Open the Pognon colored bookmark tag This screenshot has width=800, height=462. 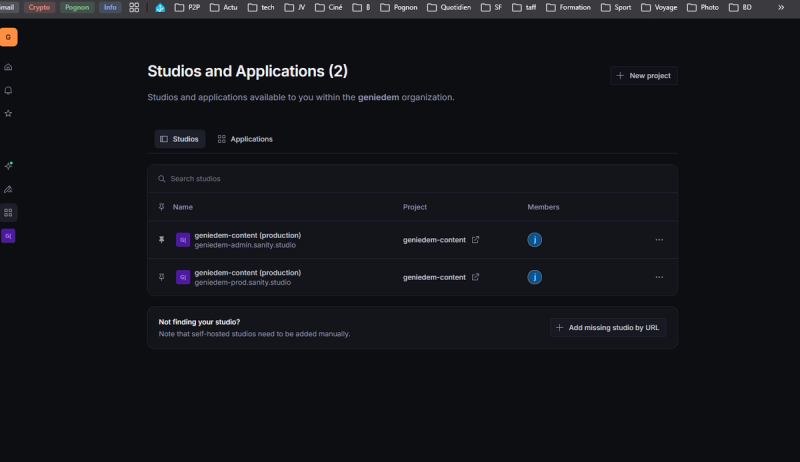(x=77, y=7)
